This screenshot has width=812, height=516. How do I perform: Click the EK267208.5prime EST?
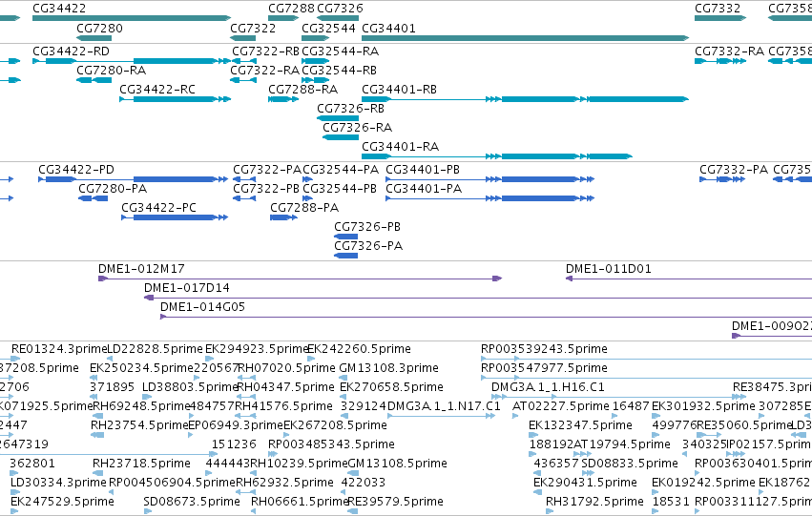[287, 435]
